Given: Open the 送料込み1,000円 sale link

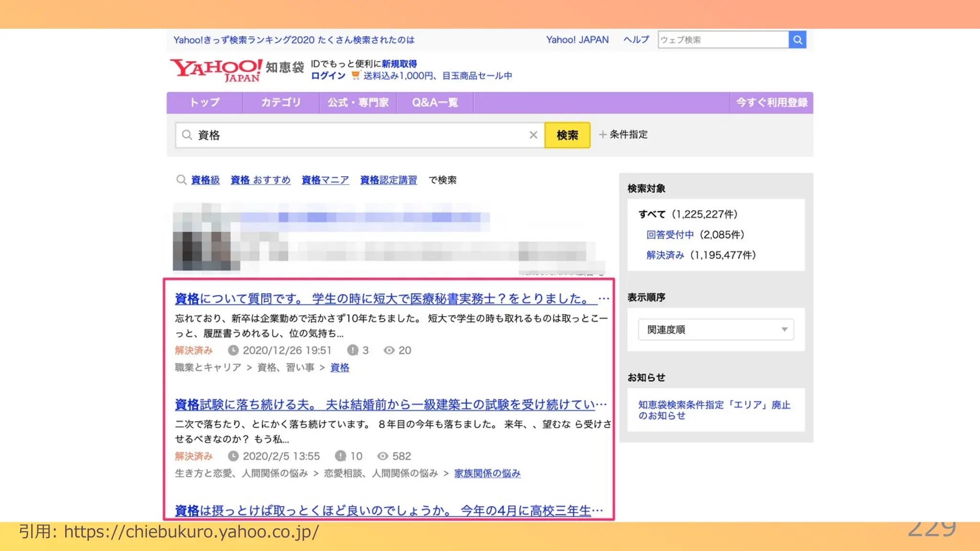Looking at the screenshot, I should pyautogui.click(x=438, y=76).
